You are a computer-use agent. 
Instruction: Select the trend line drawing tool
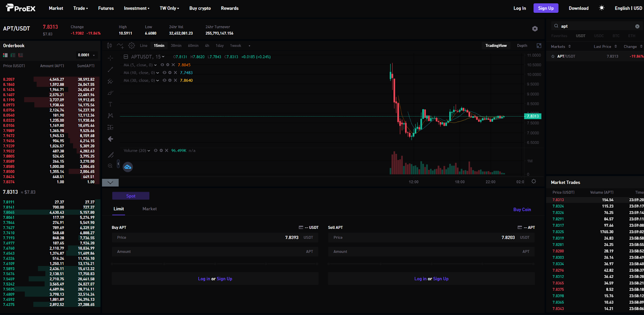click(x=110, y=70)
